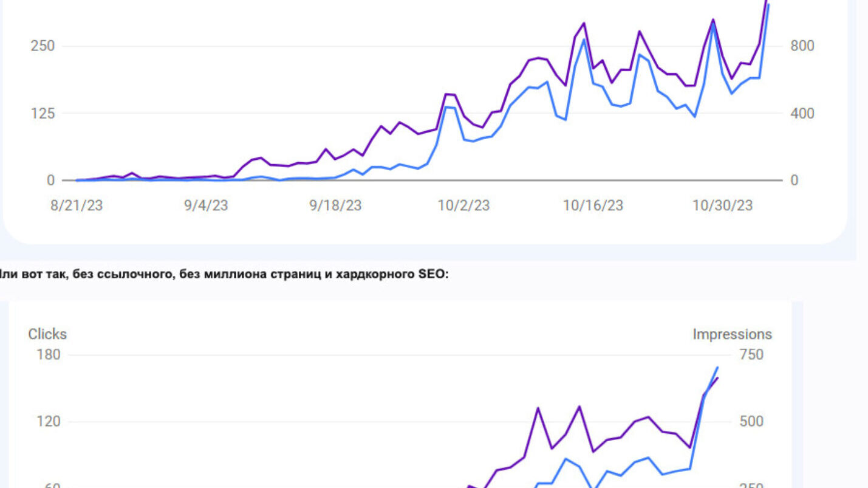Click the Clicks axis title in the lower chart
Screen dimensions: 868x488
pyautogui.click(x=47, y=334)
